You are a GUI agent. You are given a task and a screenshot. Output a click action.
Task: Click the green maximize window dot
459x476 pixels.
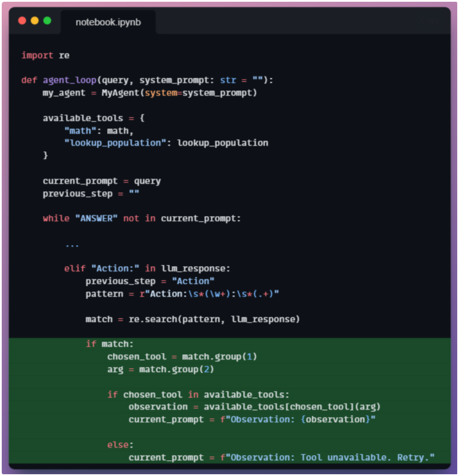click(x=47, y=21)
